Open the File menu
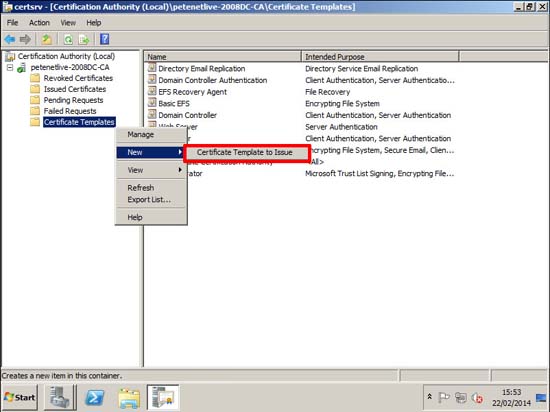This screenshot has height=412, width=550. pos(12,23)
